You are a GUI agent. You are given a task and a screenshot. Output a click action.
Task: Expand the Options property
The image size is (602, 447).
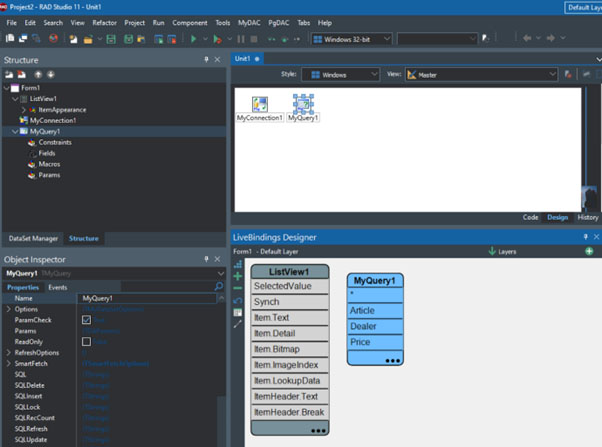pyautogui.click(x=8, y=309)
